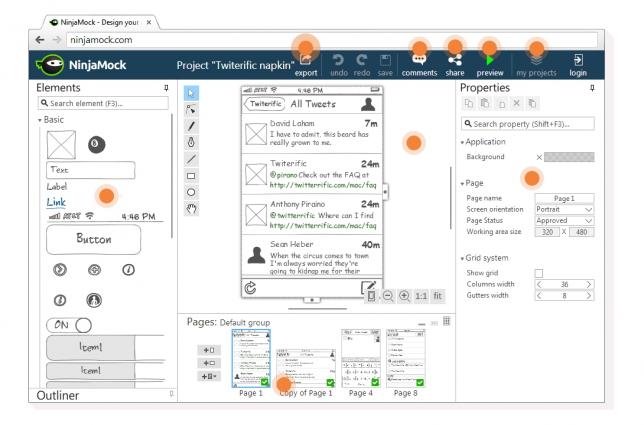644x425 pixels.
Task: Go back in the browser
Action: pos(40,40)
